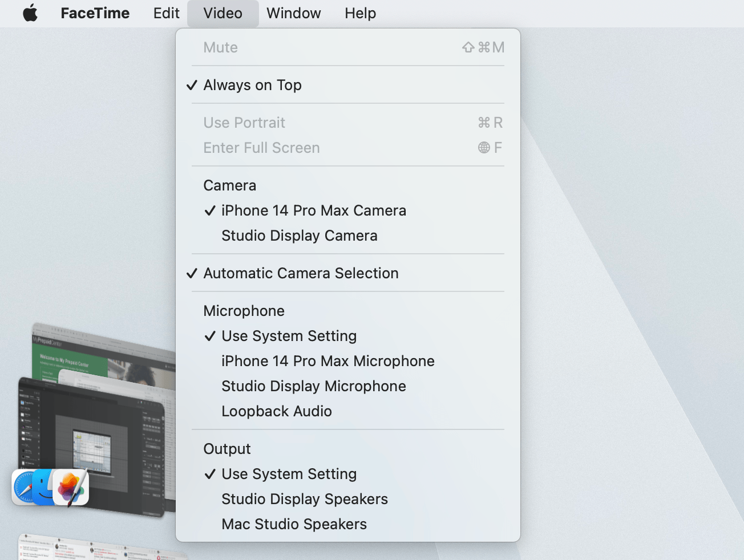
Task: Open the Edit menu
Action: click(x=166, y=13)
